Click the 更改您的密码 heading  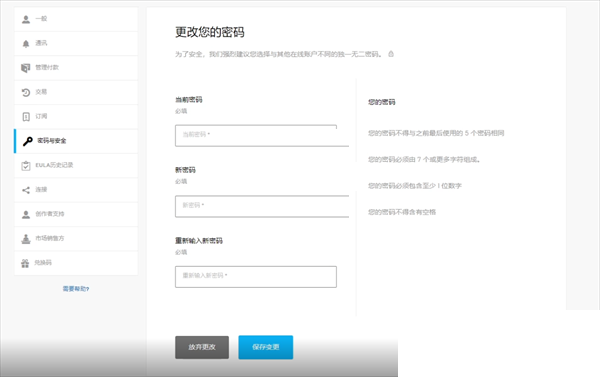pyautogui.click(x=210, y=32)
